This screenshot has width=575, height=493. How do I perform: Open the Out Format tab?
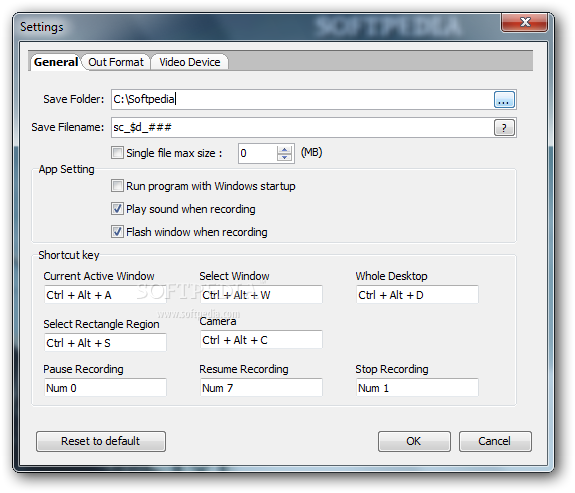click(x=116, y=62)
